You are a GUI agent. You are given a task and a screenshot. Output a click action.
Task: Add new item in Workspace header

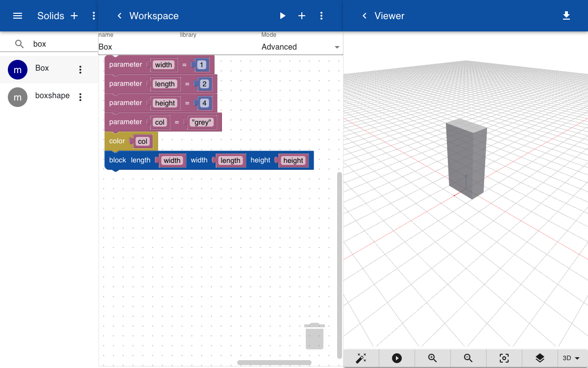(x=302, y=16)
